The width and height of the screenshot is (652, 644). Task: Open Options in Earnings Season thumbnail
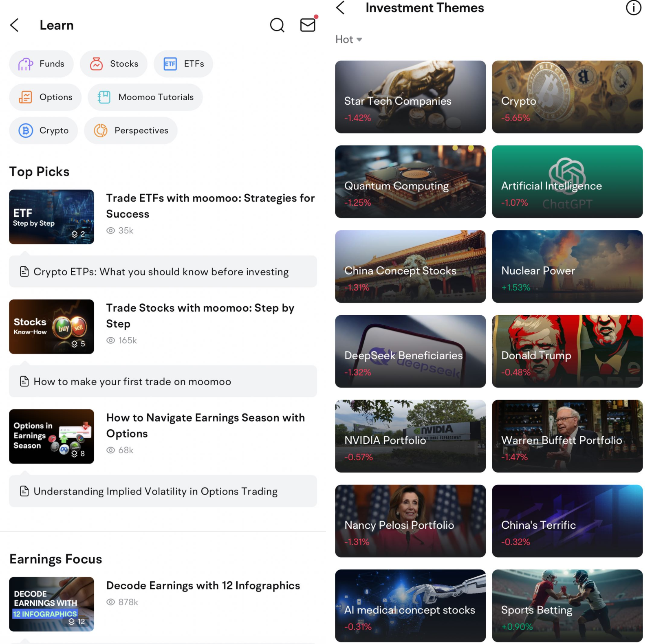coord(51,437)
